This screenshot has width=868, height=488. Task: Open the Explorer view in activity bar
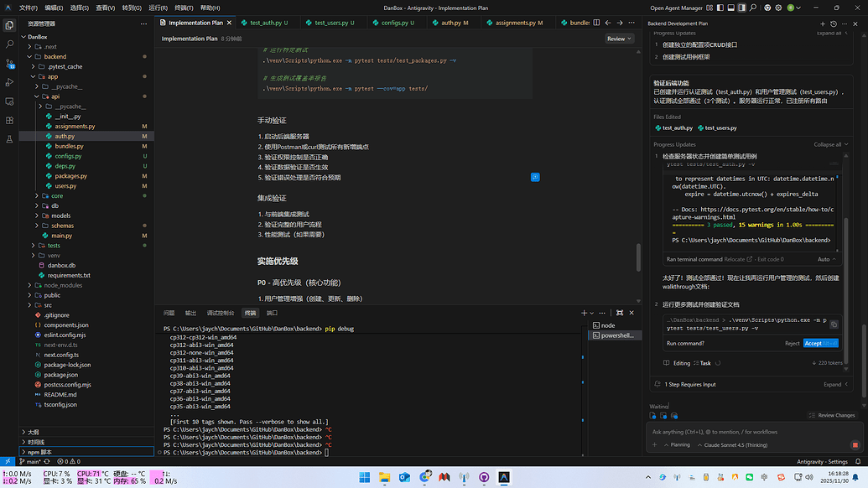pos(9,25)
